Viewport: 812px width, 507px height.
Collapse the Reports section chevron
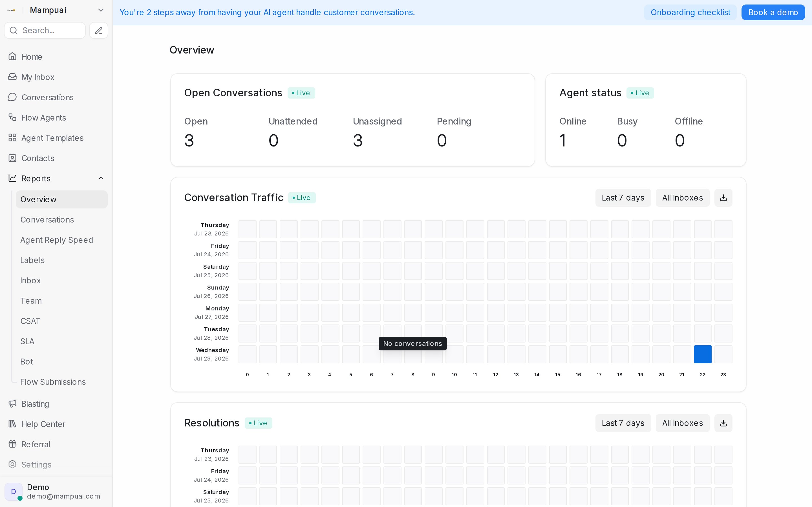pyautogui.click(x=101, y=178)
